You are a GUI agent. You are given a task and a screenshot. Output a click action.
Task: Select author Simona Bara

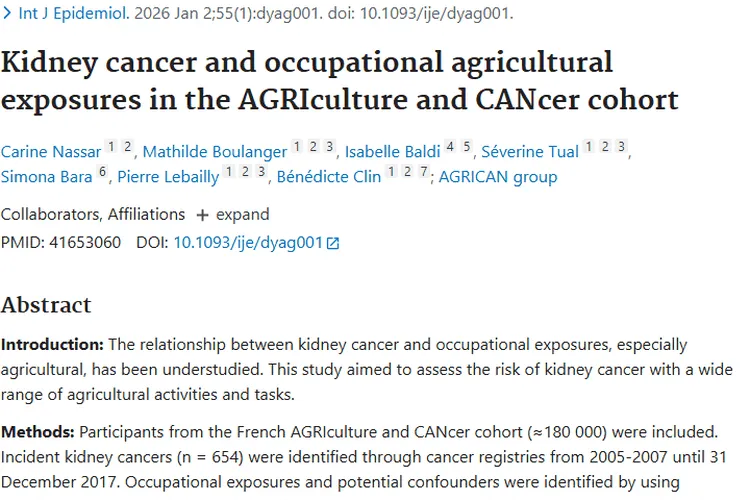44,177
